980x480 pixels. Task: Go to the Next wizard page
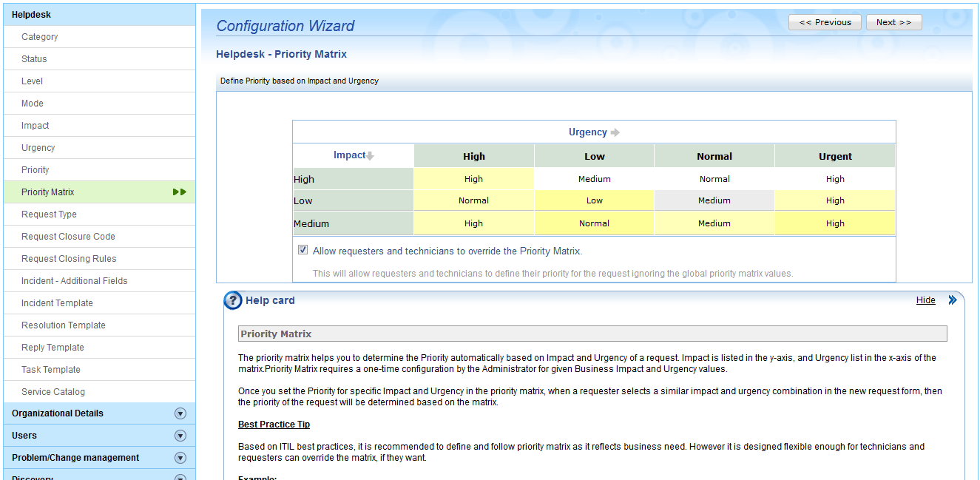pos(893,22)
